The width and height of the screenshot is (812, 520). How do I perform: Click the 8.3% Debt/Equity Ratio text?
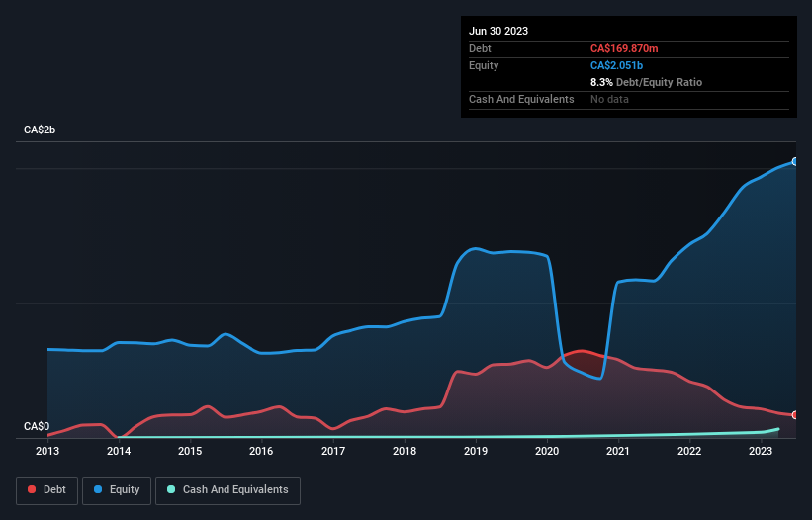(646, 82)
